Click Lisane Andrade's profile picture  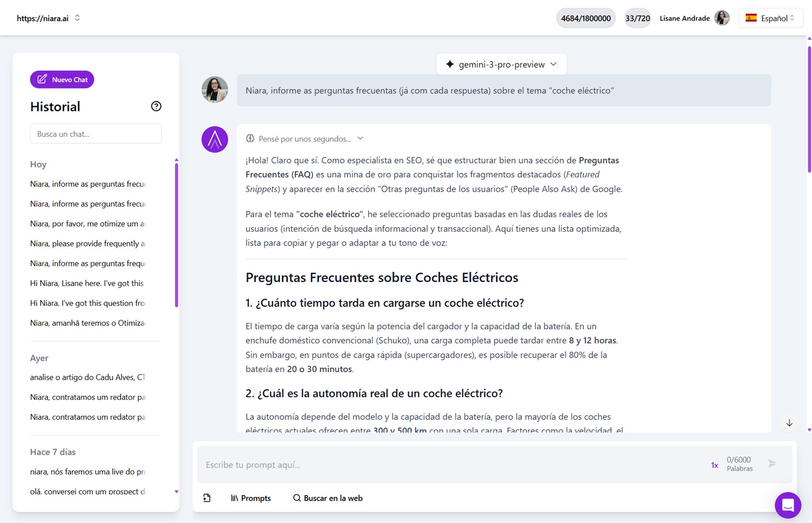[721, 17]
